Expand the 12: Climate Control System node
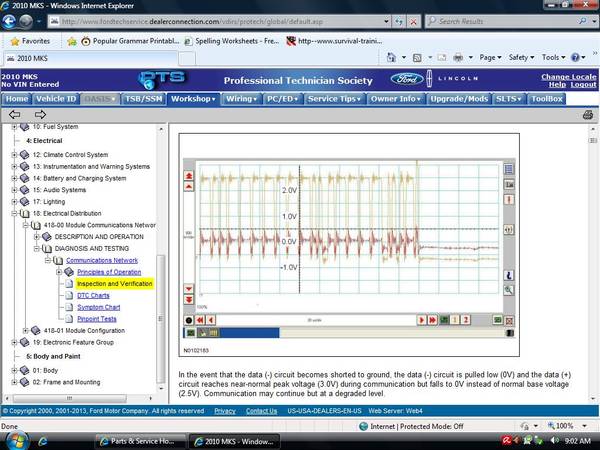Viewport: 600px width, 450px height. tap(14, 155)
